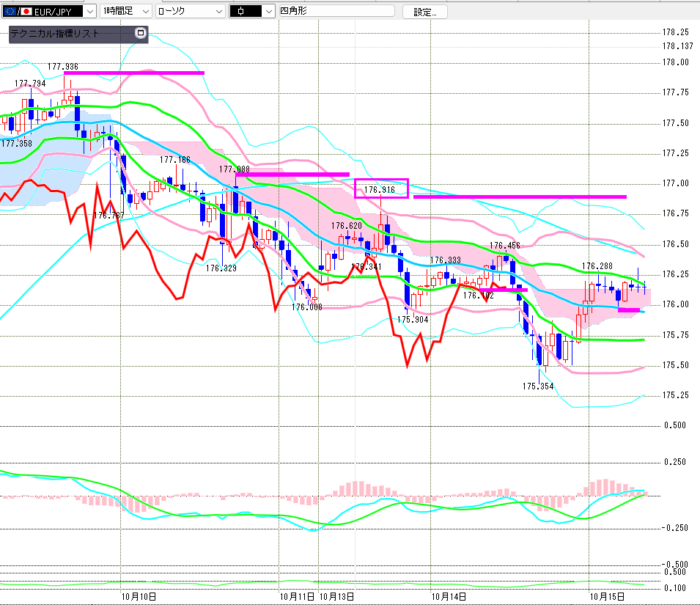Viewport: 700px width, 605px height.
Task: Select the magenta rectangle around 176.916
Action: pos(380,188)
